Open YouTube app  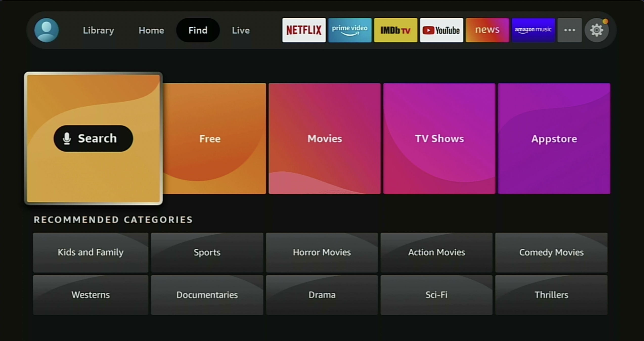[441, 29]
